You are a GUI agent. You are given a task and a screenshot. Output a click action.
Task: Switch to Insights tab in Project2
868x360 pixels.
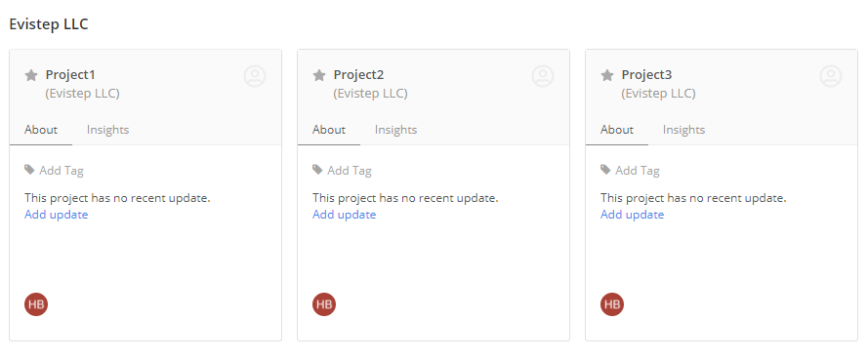coord(395,130)
